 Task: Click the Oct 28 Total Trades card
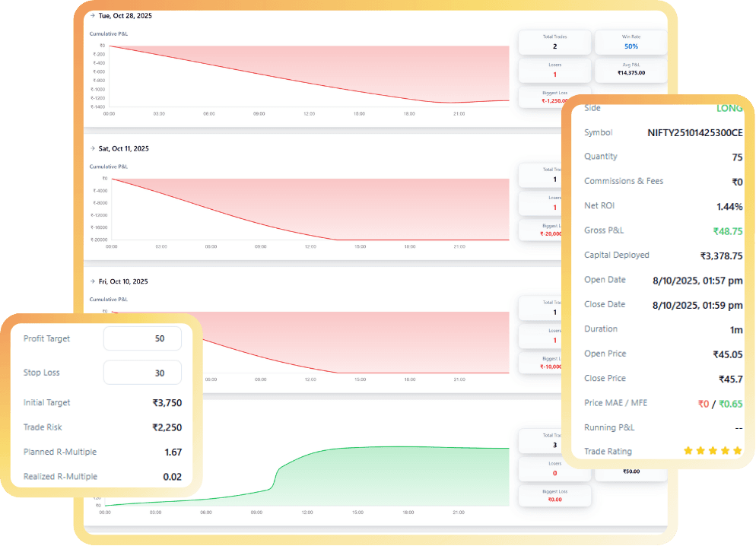554,42
